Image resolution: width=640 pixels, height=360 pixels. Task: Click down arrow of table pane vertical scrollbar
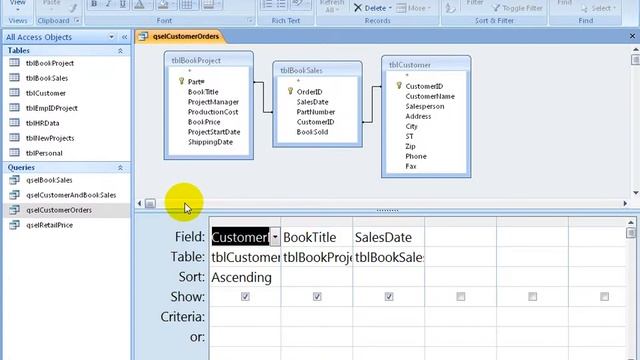(636, 193)
